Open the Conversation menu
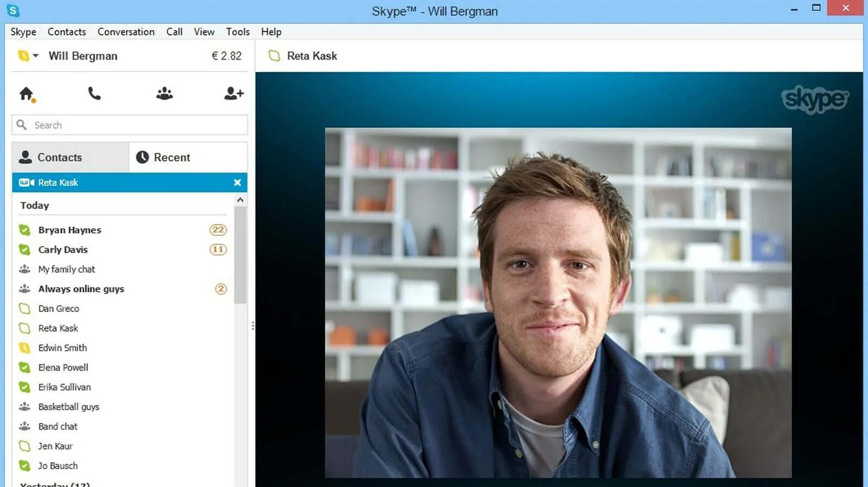The image size is (868, 487). 126,32
